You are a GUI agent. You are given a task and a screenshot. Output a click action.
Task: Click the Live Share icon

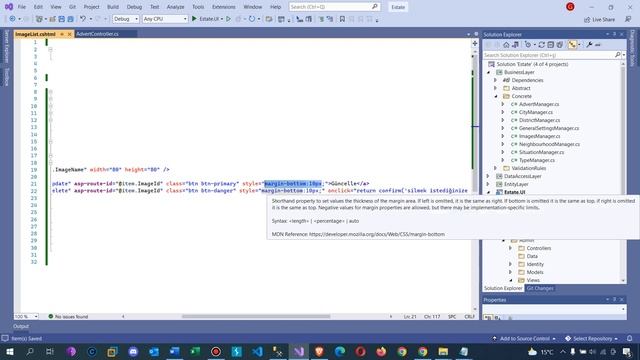tap(587, 20)
